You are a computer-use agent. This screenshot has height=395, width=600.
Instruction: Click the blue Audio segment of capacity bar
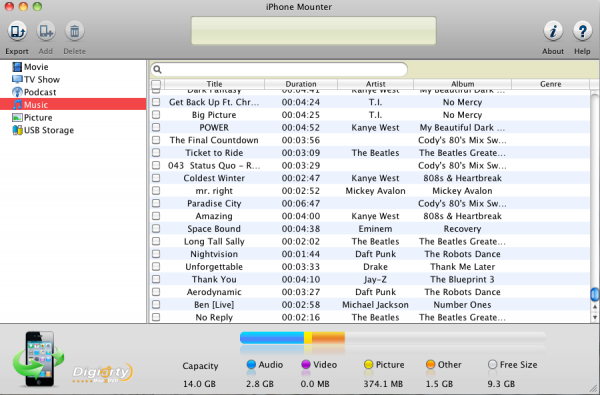click(x=272, y=337)
